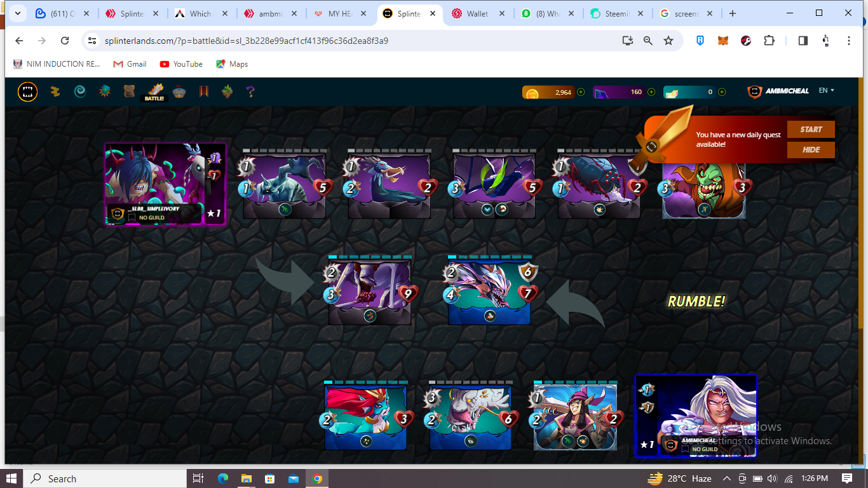Image resolution: width=868 pixels, height=488 pixels.
Task: Toggle the browser side panel
Action: 803,41
